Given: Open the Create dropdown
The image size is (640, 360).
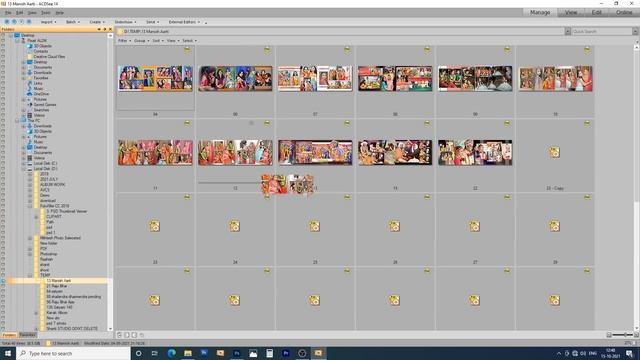Looking at the screenshot, I should click(97, 22).
